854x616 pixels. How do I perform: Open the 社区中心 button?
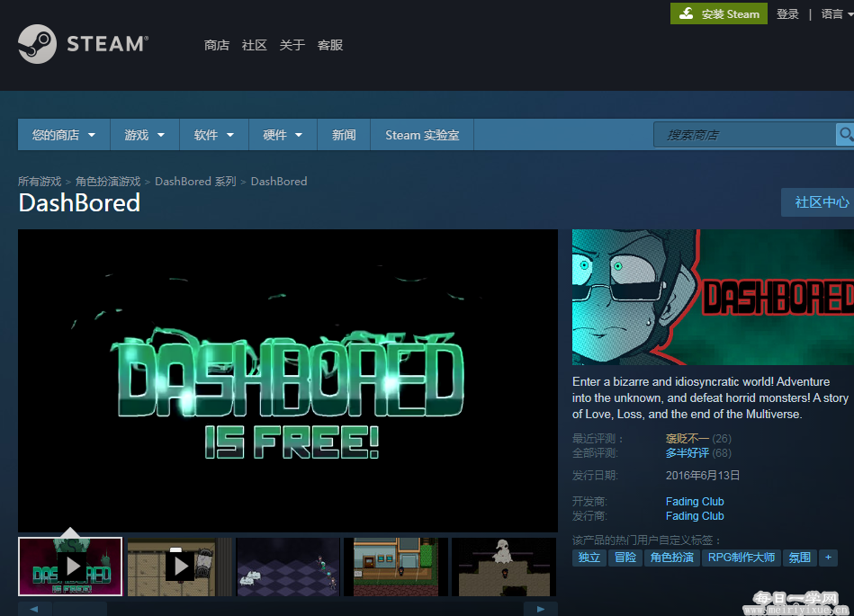[x=818, y=202]
